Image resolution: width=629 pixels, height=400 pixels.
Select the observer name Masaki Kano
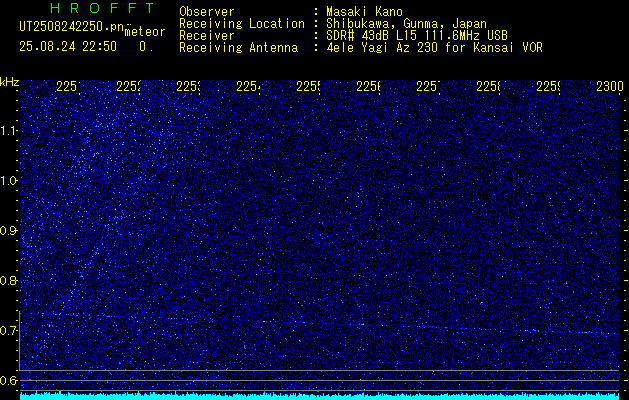[x=364, y=12]
